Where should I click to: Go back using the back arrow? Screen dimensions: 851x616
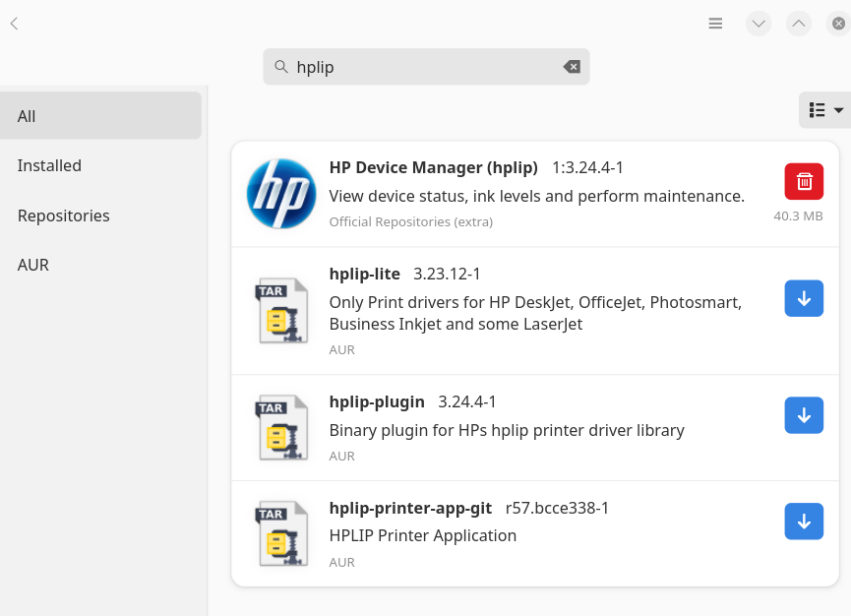[15, 24]
